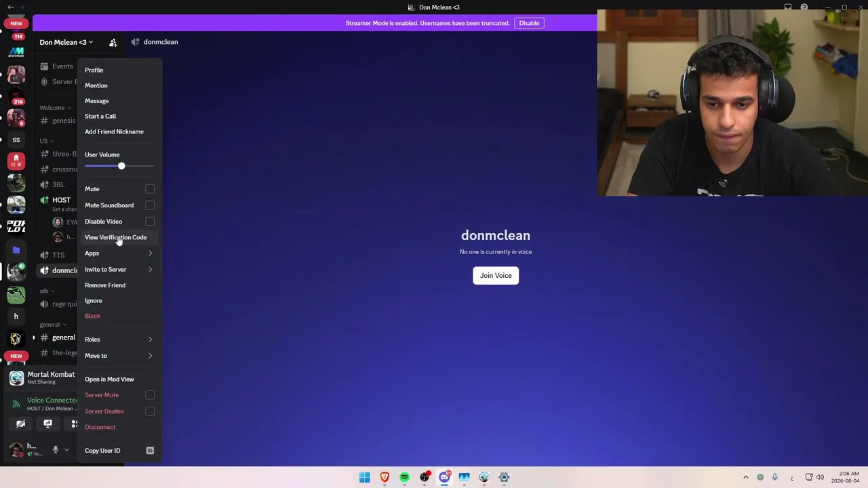Choose Block from the context menu

[x=119, y=316]
